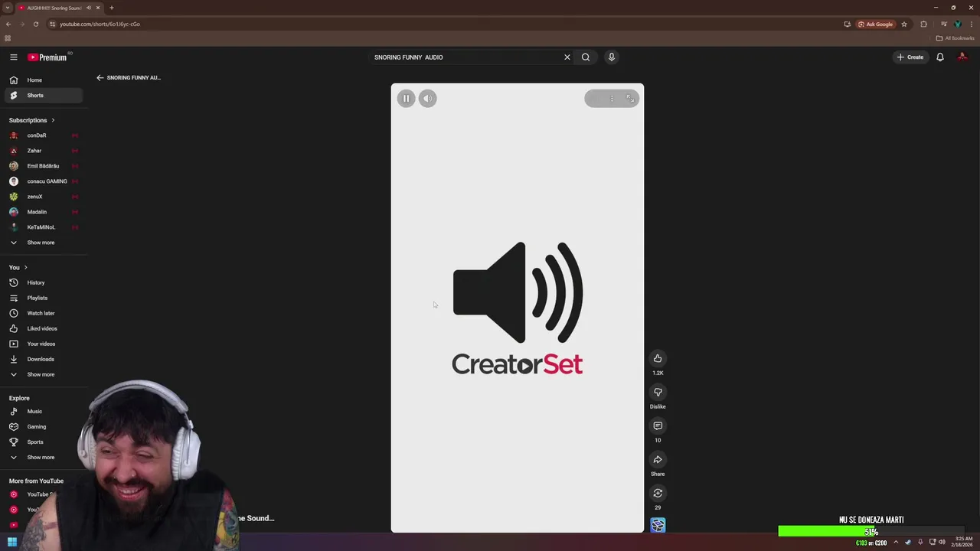Click Ask Google button
980x551 pixels.
point(876,24)
